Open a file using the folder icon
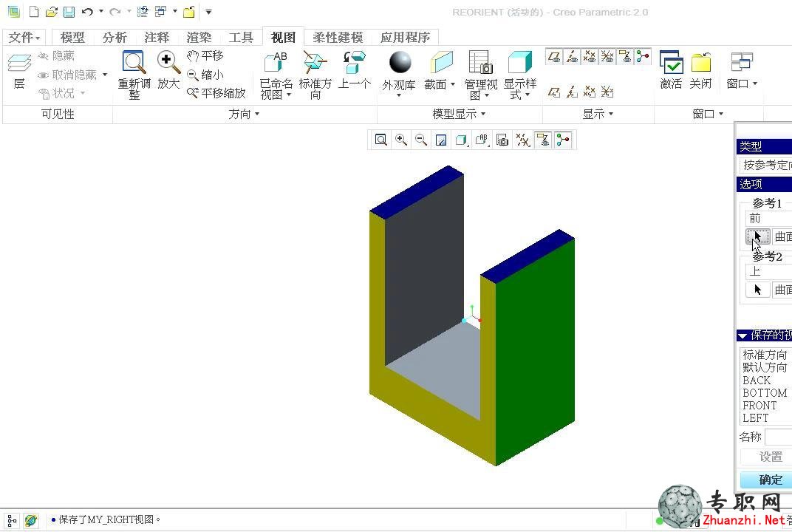 [51, 12]
